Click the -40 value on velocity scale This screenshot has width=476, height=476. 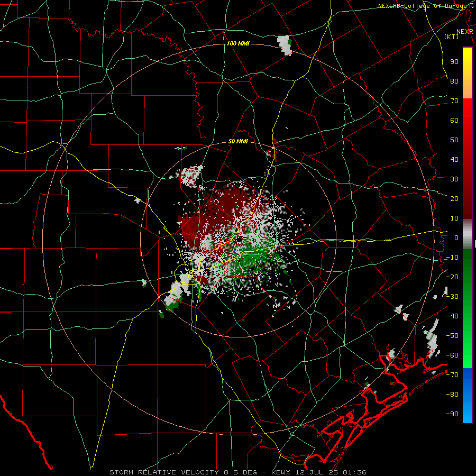point(452,316)
